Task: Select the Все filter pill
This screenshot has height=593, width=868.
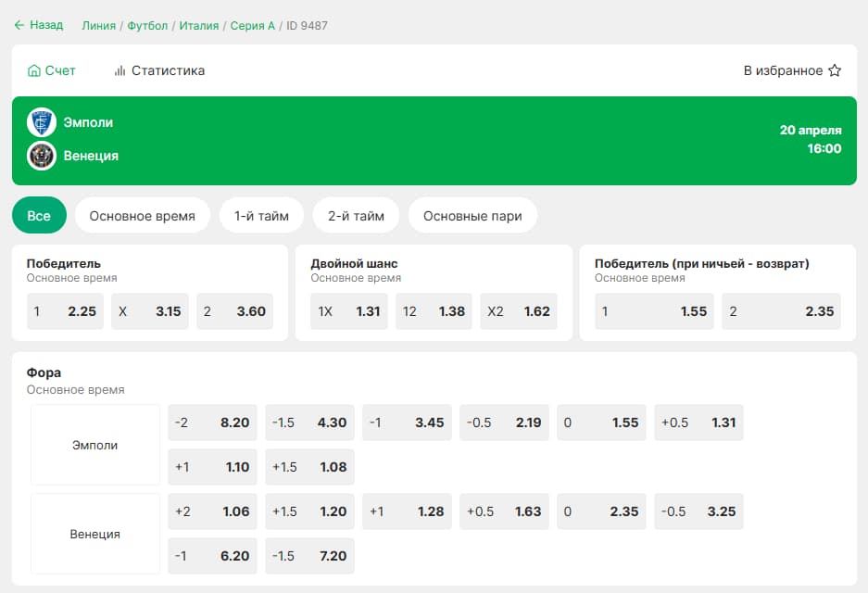Action: point(39,215)
